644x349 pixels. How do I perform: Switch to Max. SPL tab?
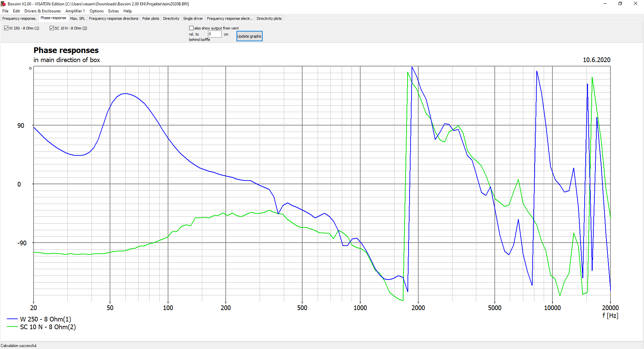[x=77, y=18]
